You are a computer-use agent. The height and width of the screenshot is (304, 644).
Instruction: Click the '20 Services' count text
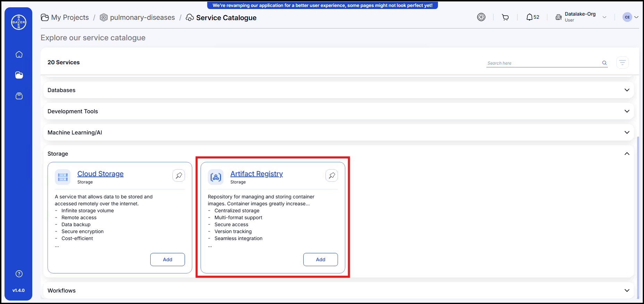click(63, 62)
